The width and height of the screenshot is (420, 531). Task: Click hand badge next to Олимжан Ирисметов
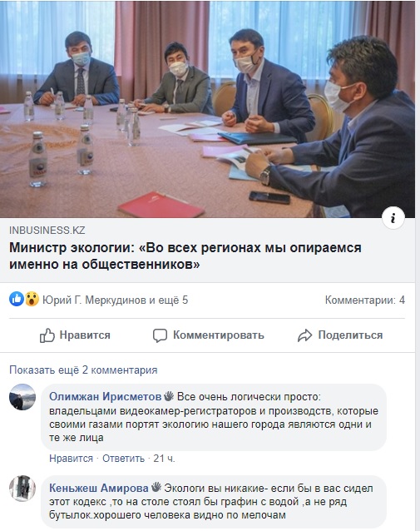coord(169,396)
